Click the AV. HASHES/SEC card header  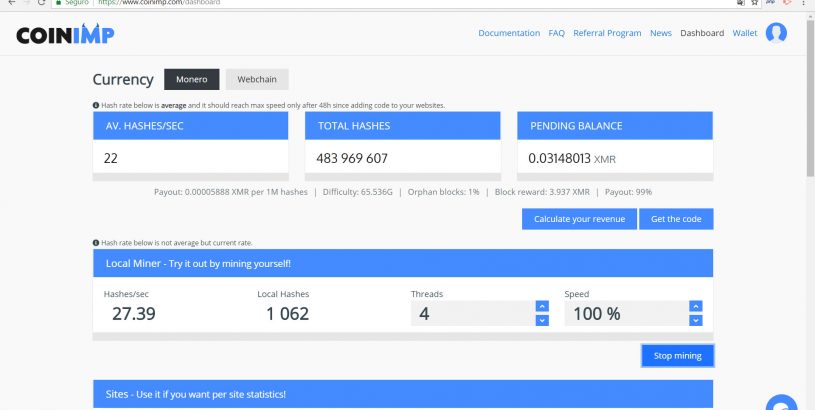click(190, 126)
